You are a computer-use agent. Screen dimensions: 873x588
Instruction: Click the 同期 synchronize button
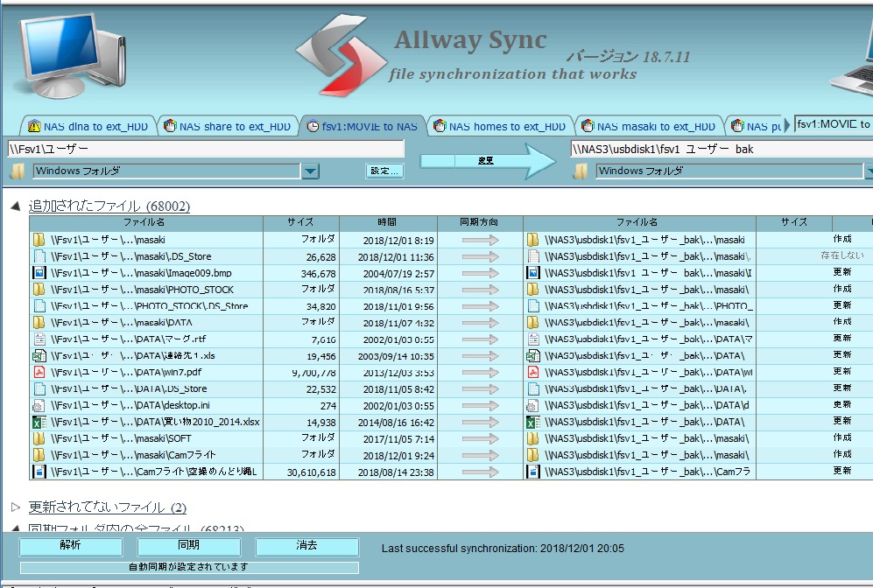coord(189,546)
